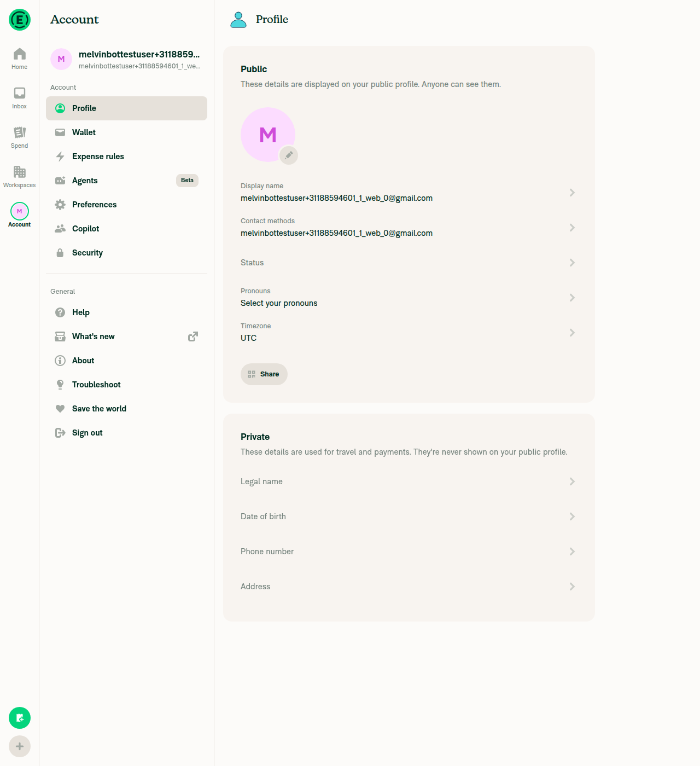
Task: Open the Status row chevron
Action: [572, 263]
